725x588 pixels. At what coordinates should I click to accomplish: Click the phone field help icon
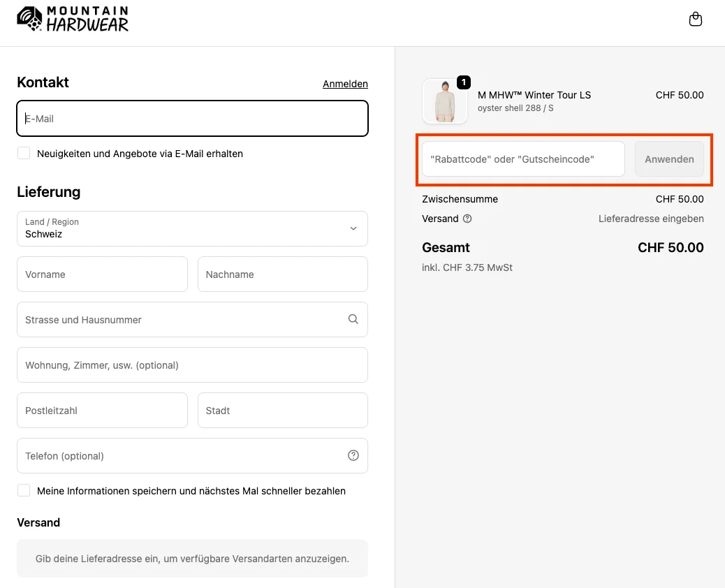click(x=353, y=455)
